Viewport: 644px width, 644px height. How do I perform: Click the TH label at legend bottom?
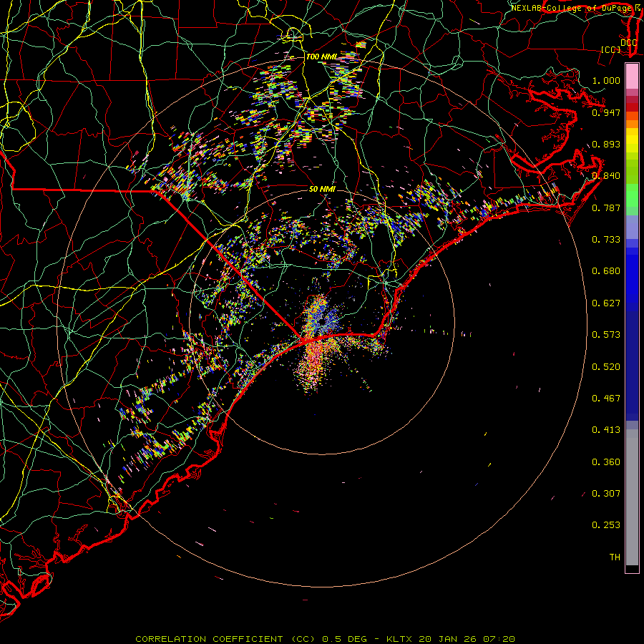coord(615,557)
